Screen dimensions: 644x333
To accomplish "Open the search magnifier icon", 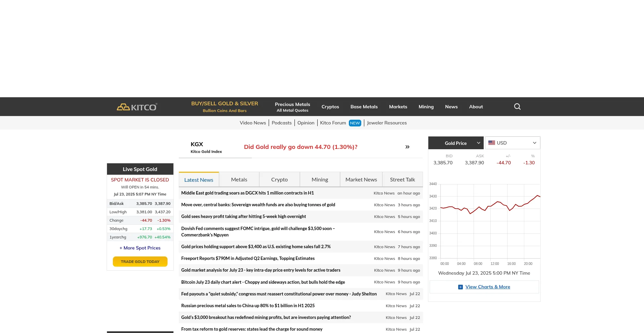I will pyautogui.click(x=517, y=107).
